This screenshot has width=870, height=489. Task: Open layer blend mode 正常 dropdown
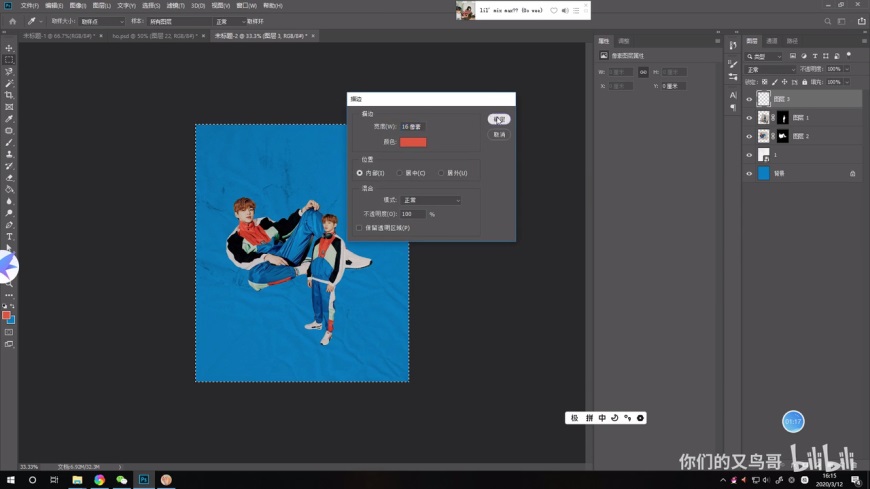[x=771, y=69]
